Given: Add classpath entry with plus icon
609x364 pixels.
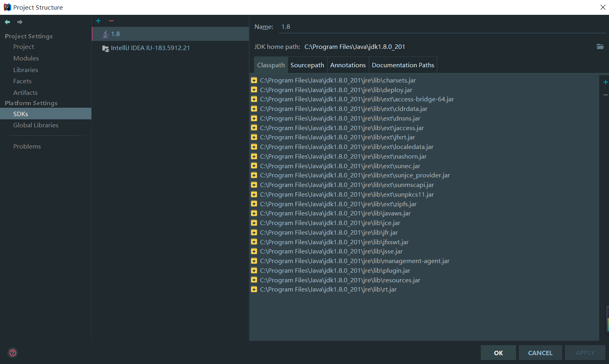Looking at the screenshot, I should coord(605,82).
